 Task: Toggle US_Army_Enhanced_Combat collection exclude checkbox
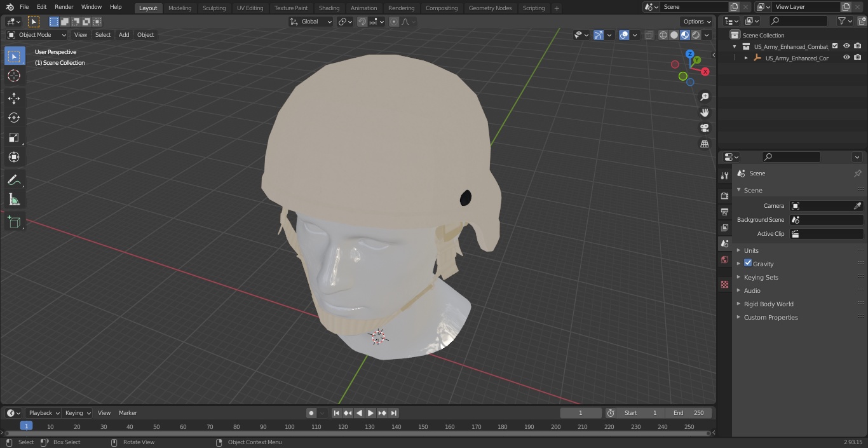point(835,46)
